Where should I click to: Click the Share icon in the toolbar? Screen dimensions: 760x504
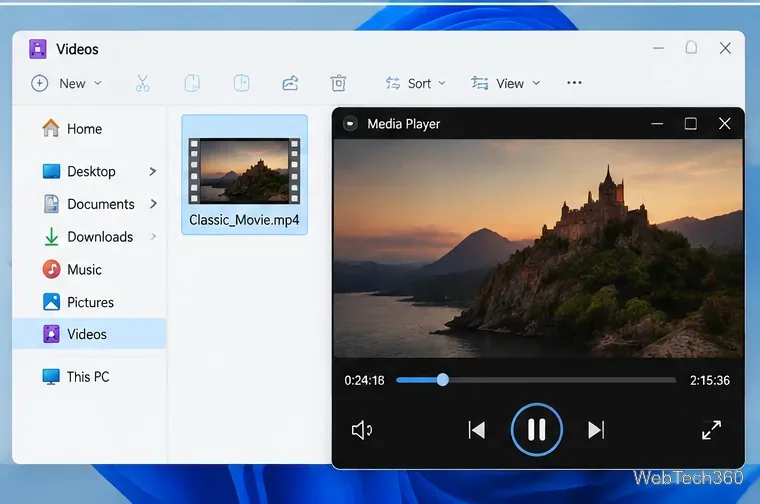tap(290, 83)
